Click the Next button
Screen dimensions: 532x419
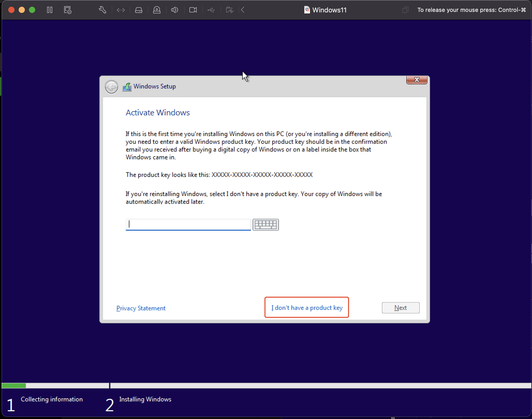[x=401, y=308]
